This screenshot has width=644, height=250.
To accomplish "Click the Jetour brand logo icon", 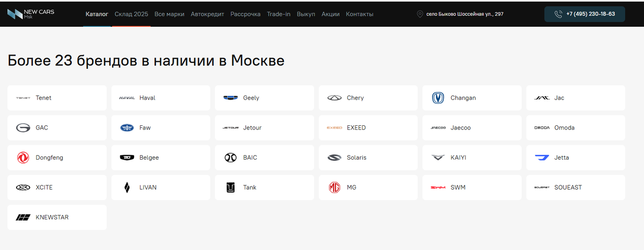I will (231, 128).
